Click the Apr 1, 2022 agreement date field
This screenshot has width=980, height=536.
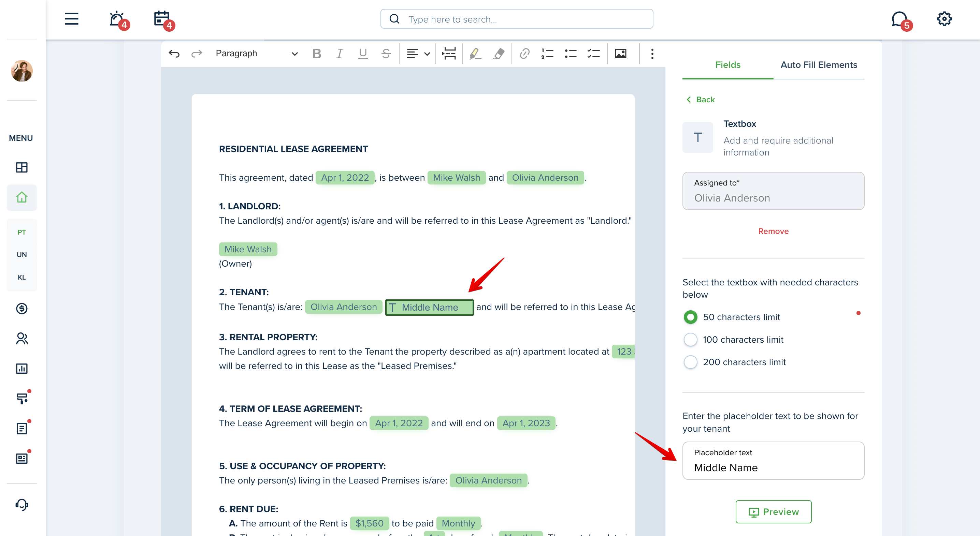click(x=345, y=178)
